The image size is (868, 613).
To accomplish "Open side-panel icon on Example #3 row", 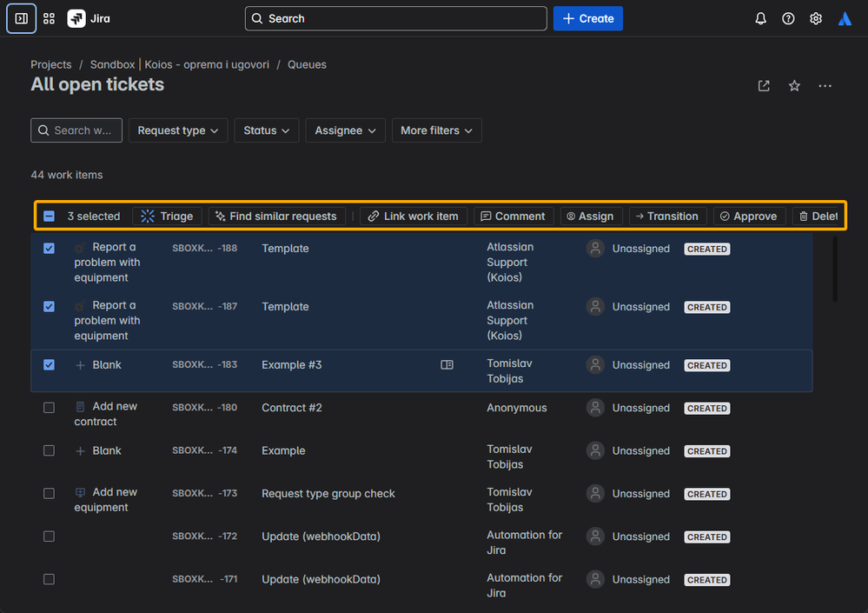I will click(447, 364).
